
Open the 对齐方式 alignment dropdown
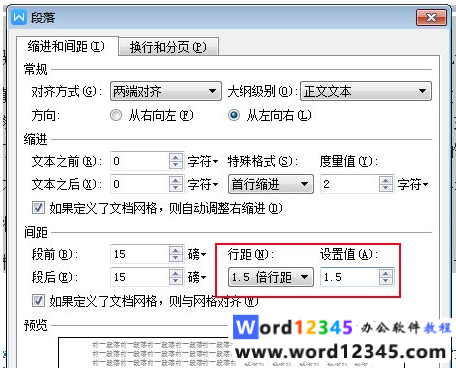(166, 91)
